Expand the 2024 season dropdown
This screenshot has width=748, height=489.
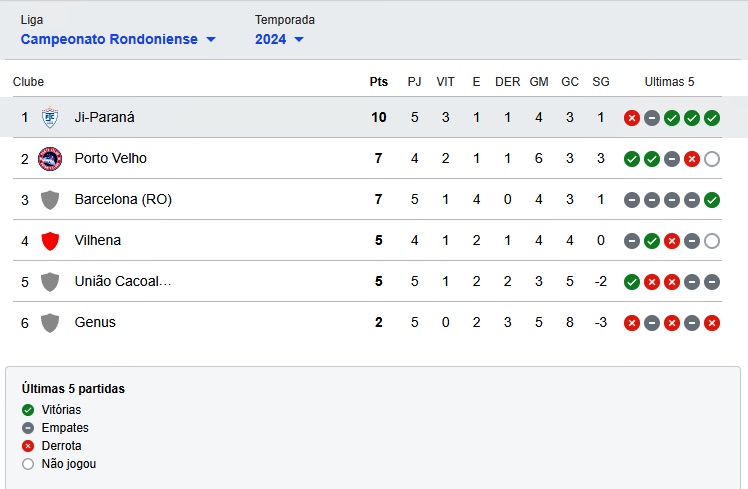pos(279,39)
